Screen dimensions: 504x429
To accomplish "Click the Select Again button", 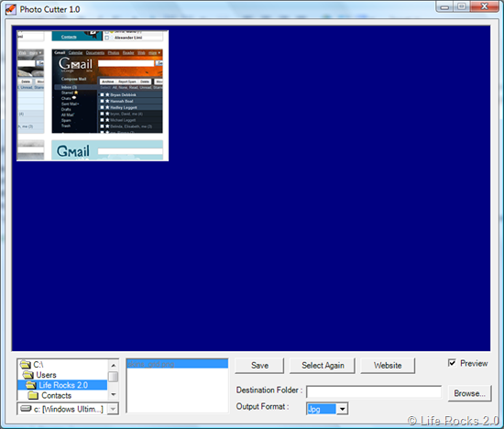I will (323, 366).
